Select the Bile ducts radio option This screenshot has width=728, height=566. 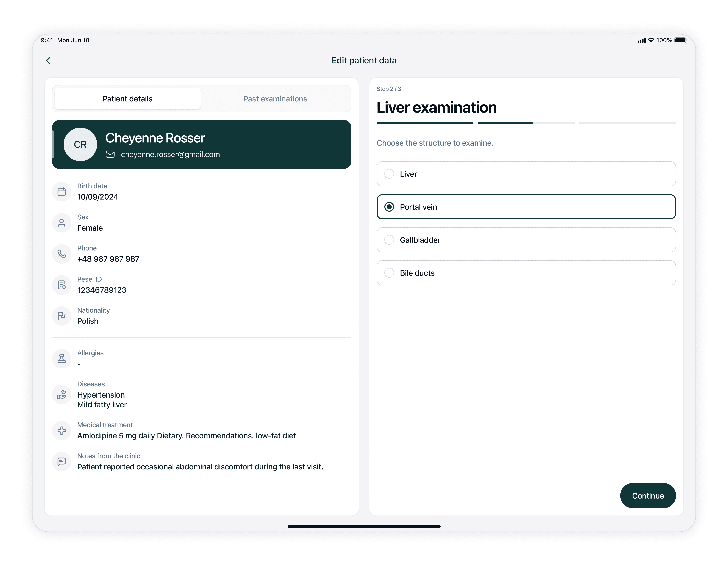pyautogui.click(x=389, y=273)
